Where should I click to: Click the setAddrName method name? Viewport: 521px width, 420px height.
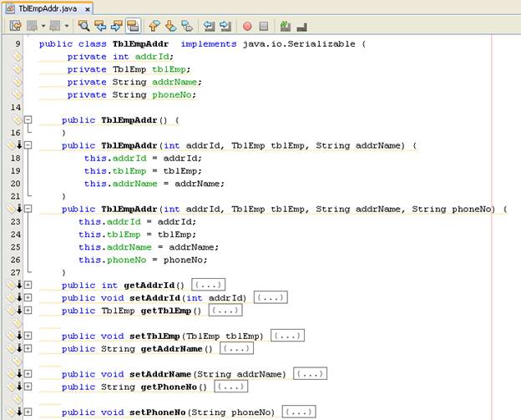(160, 374)
